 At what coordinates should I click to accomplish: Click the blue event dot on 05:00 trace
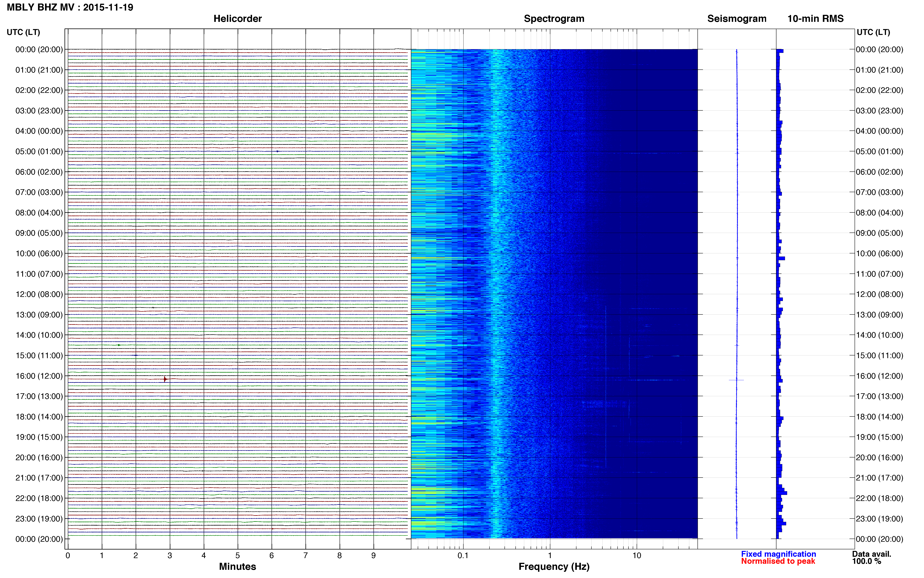point(277,151)
